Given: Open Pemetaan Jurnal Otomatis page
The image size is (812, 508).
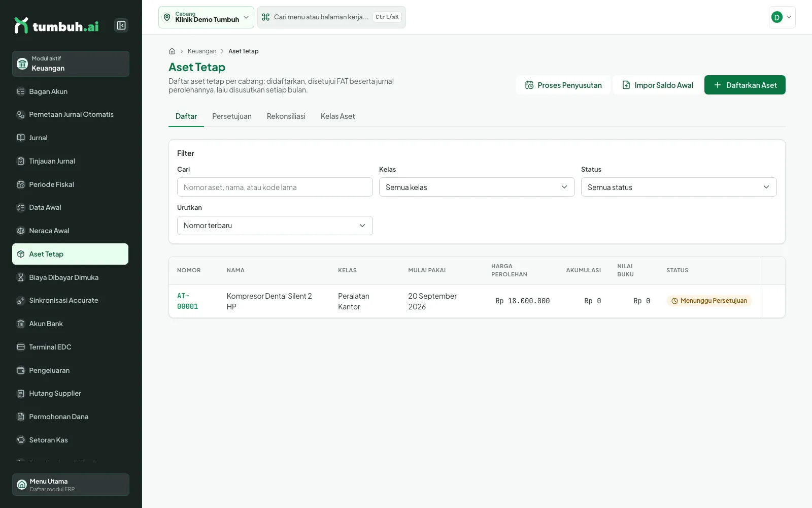Looking at the screenshot, I should tap(70, 115).
